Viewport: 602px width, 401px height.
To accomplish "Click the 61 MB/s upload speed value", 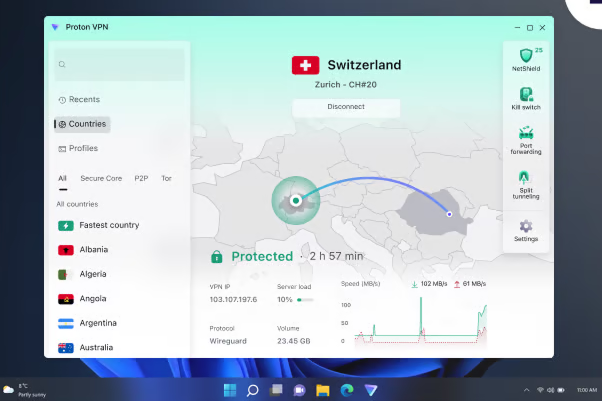I will (x=474, y=284).
